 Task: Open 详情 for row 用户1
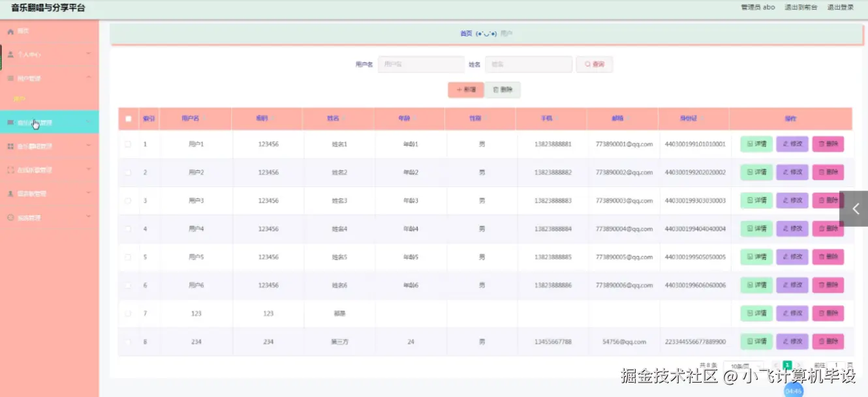(756, 144)
